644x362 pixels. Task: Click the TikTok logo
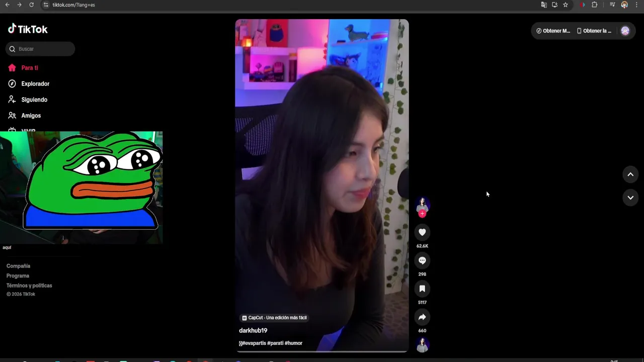pos(28,29)
